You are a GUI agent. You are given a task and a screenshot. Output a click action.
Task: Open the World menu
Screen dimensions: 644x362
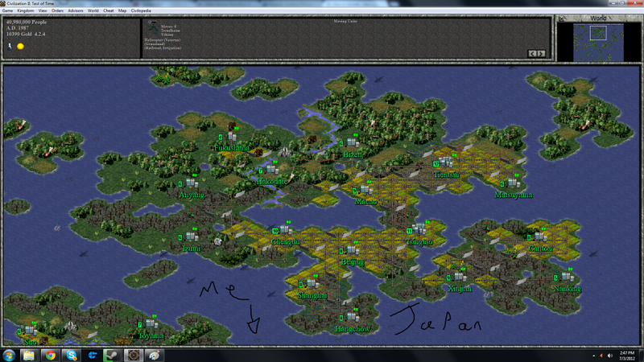(x=93, y=10)
